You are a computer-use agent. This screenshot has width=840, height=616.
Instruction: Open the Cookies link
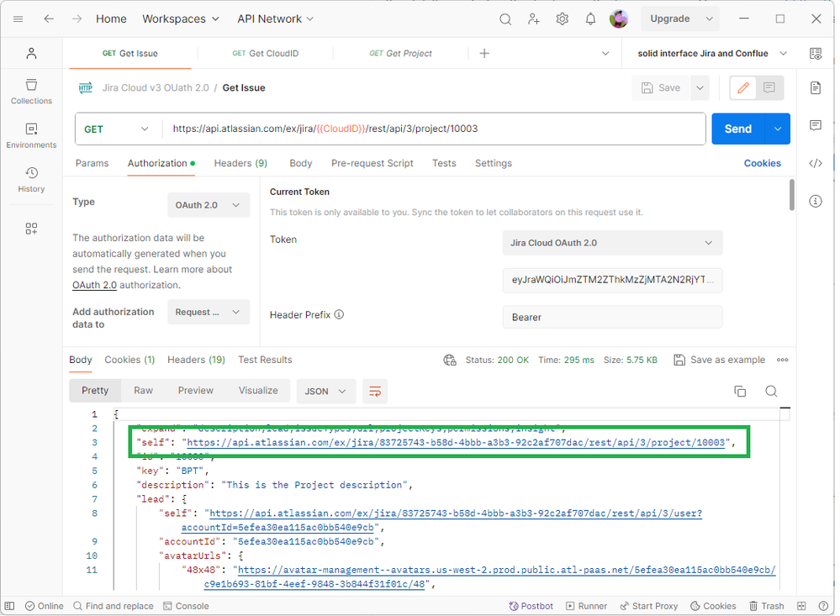(762, 163)
